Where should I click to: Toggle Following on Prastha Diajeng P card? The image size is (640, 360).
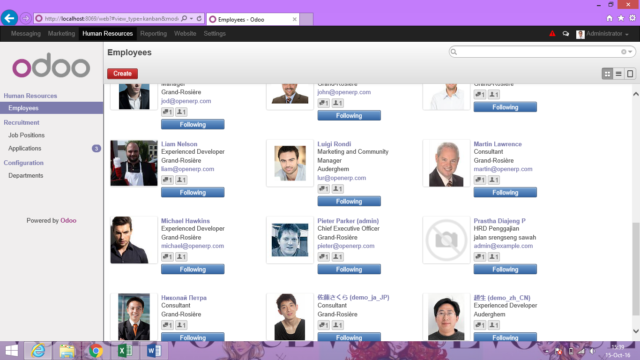(x=505, y=269)
